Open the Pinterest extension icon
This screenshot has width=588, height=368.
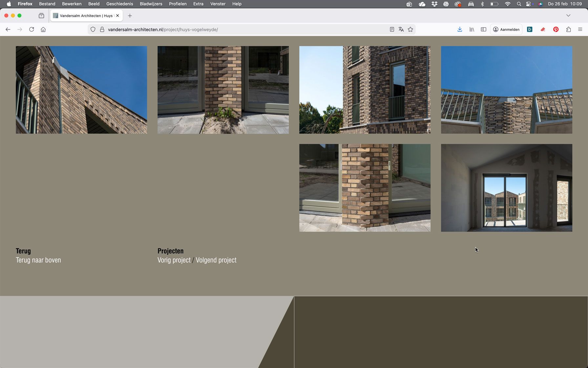[x=556, y=30]
